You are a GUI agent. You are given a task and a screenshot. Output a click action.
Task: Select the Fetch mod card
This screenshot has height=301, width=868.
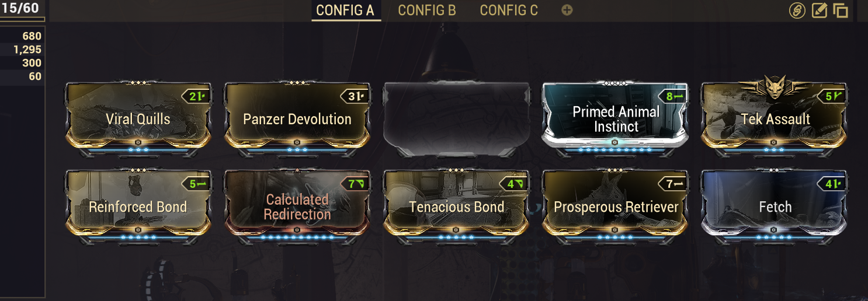click(775, 206)
